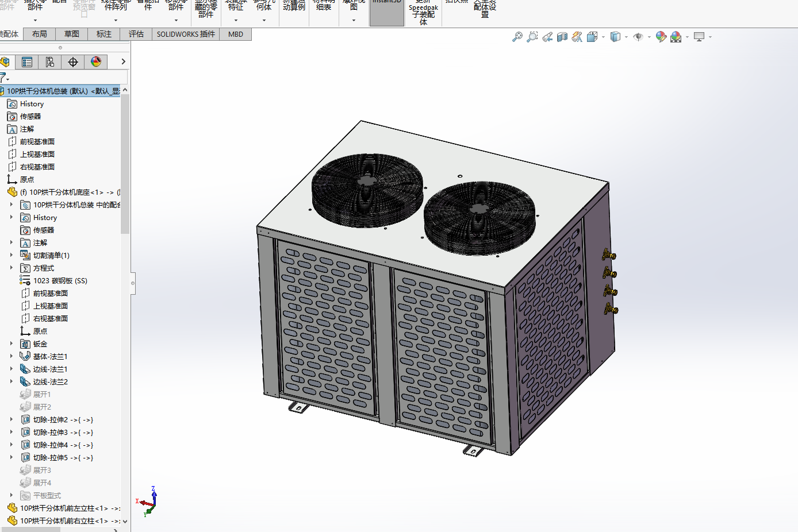Click the Previous View icon

coord(547,37)
